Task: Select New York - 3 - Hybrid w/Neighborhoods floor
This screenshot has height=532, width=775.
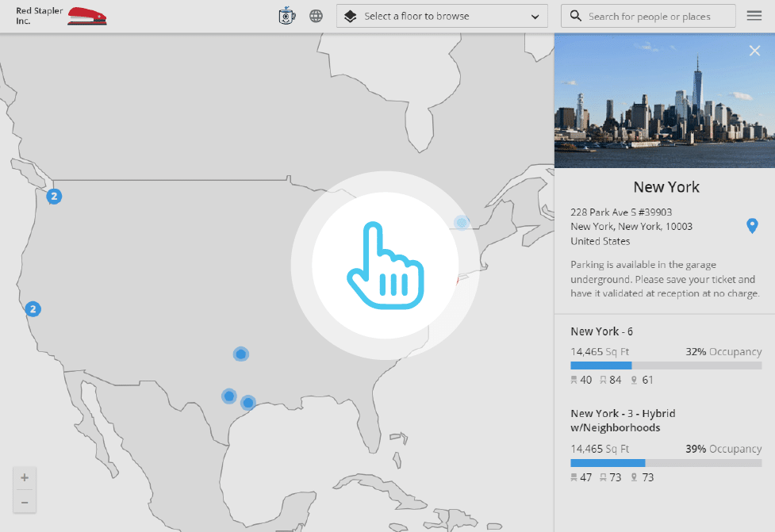Action: tap(623, 420)
